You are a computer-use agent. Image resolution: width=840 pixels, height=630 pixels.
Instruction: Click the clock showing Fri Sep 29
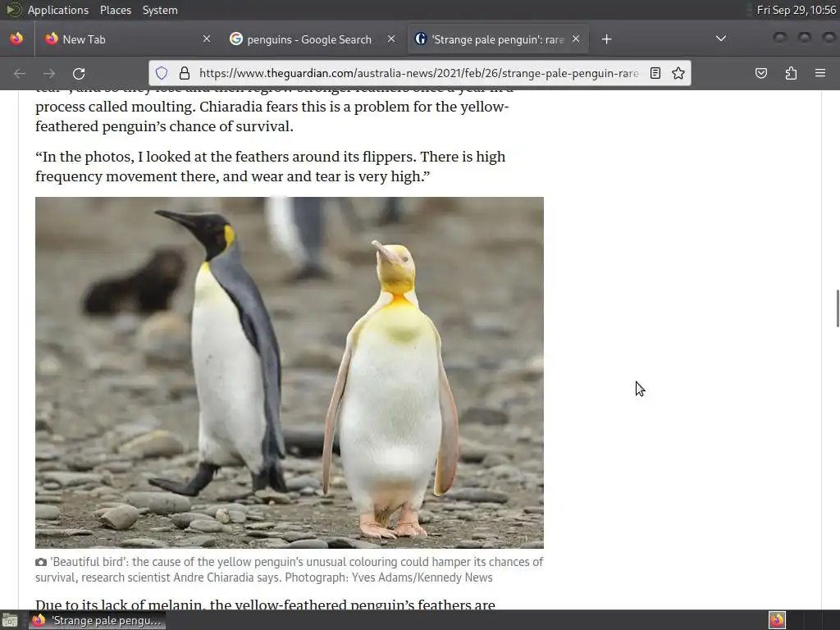click(x=796, y=10)
